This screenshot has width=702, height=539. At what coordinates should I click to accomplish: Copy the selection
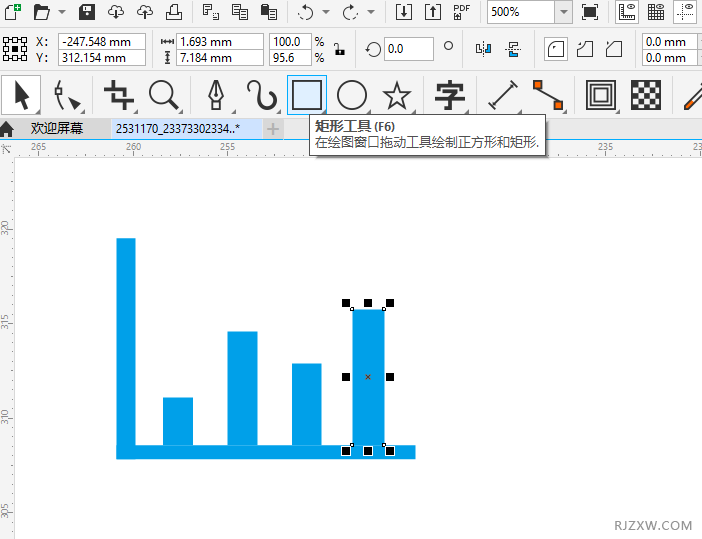click(240, 12)
